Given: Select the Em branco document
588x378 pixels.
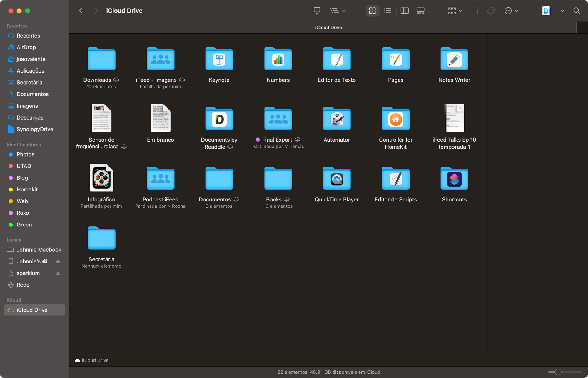Looking at the screenshot, I should tap(161, 118).
